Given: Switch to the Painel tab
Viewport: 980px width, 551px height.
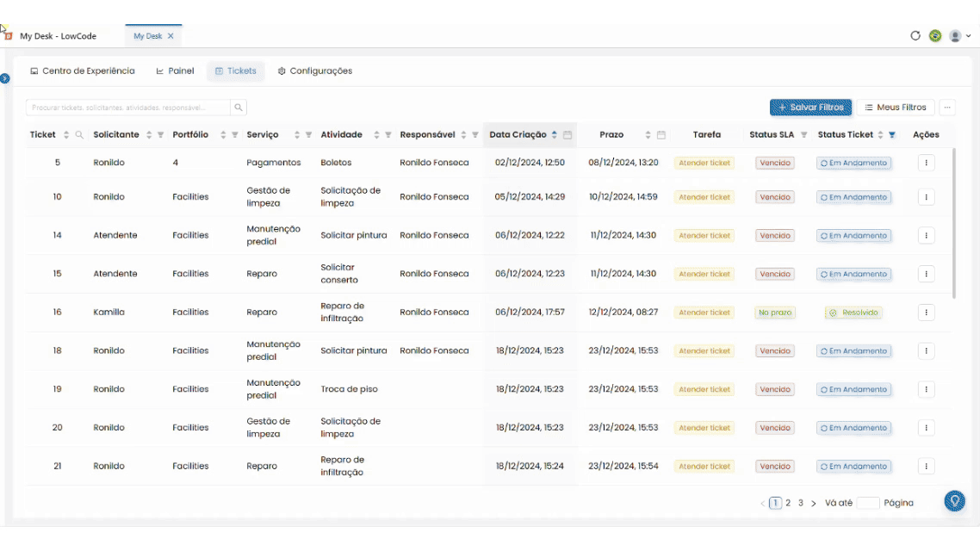Looking at the screenshot, I should coord(175,71).
